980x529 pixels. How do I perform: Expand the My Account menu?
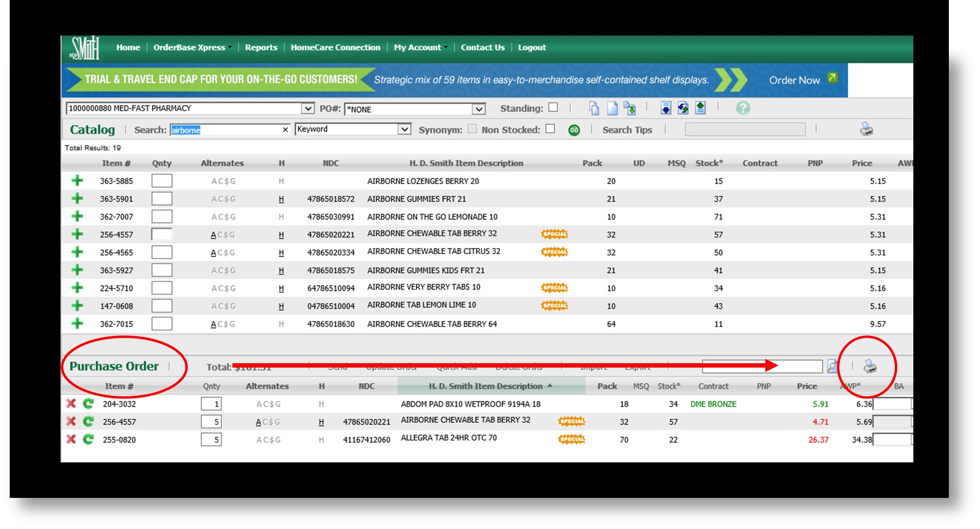[x=420, y=47]
